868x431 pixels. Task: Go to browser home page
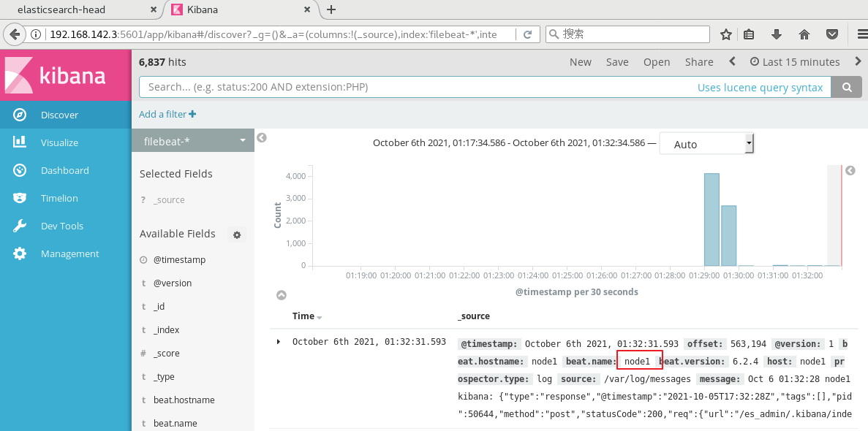coord(804,34)
